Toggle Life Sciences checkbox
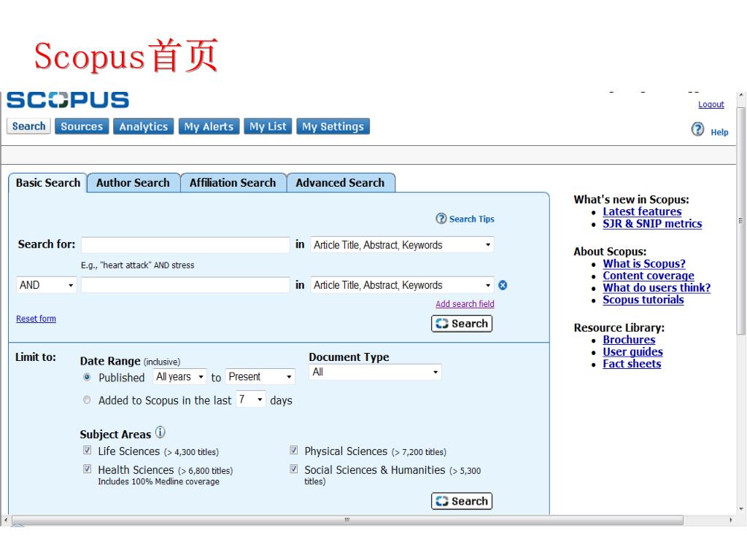 [88, 450]
